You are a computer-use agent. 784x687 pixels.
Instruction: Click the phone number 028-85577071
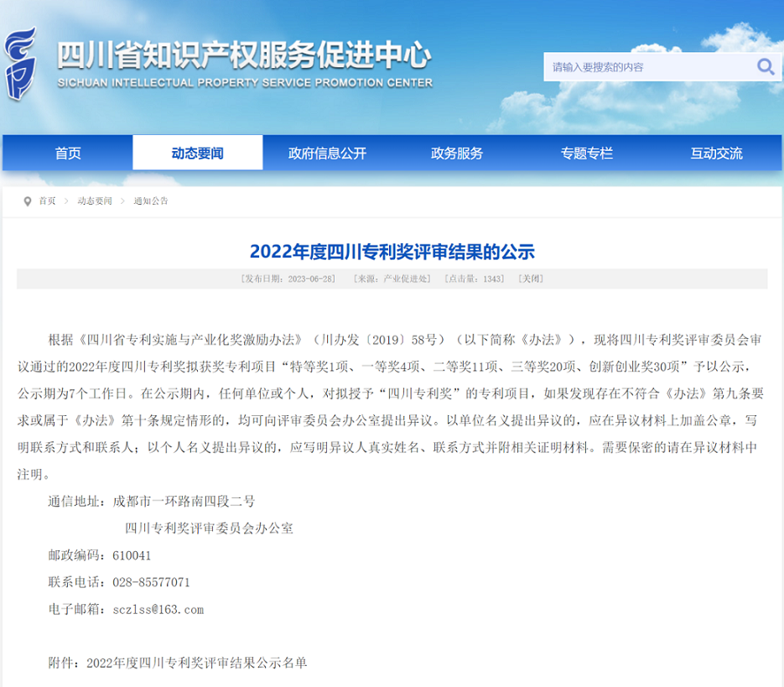tap(151, 582)
